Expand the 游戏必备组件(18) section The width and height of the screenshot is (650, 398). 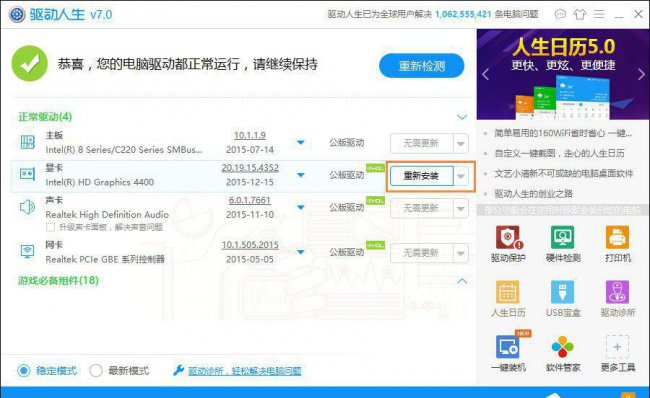click(462, 281)
